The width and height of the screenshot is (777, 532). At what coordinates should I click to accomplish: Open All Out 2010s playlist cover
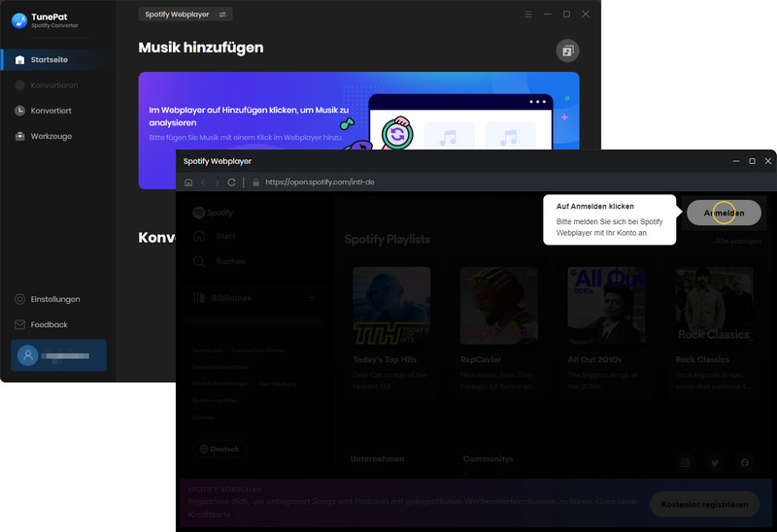point(606,306)
